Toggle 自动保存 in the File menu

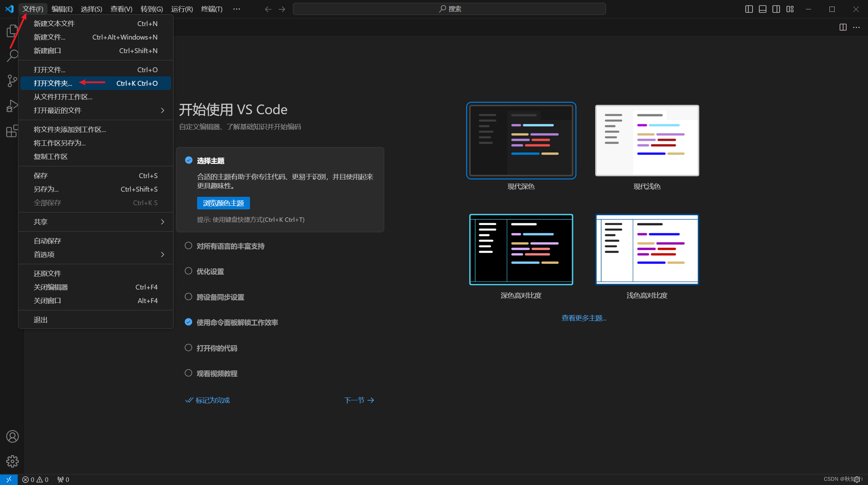point(95,241)
